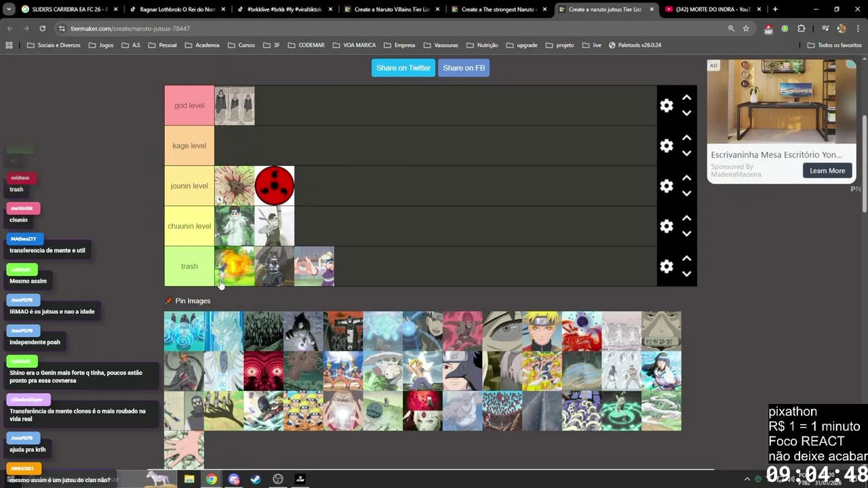Move god level row up

tap(686, 98)
